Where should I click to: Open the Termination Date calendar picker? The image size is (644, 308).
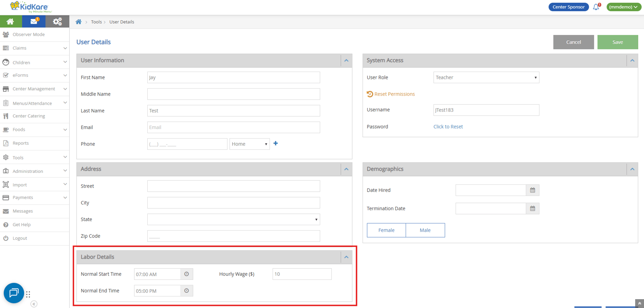(533, 209)
